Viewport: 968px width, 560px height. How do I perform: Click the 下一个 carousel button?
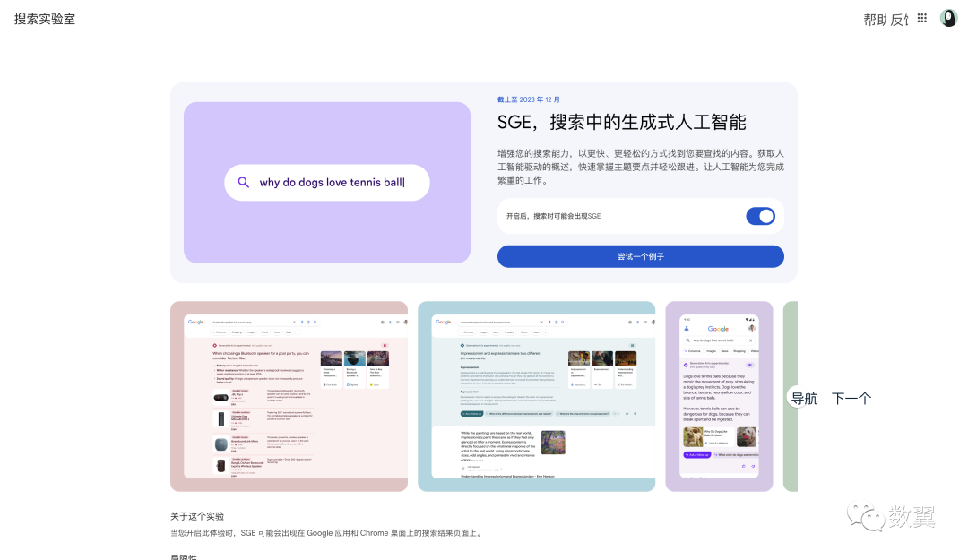pyautogui.click(x=851, y=398)
